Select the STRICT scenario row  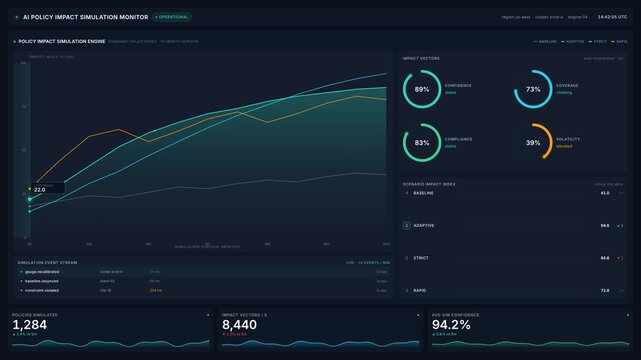513,258
